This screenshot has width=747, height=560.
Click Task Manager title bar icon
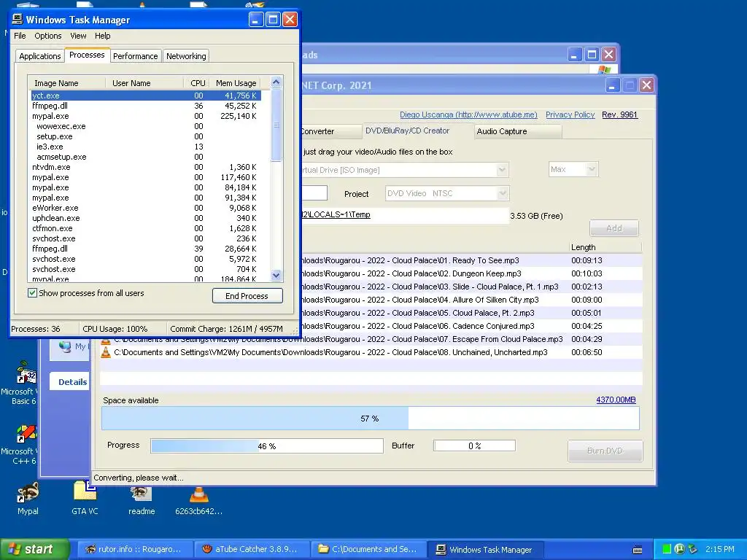point(18,19)
